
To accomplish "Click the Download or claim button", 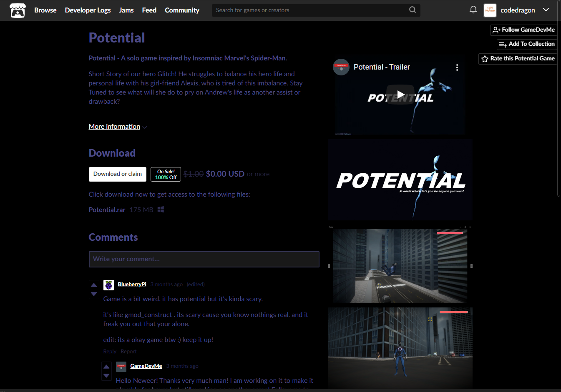I will pos(118,174).
